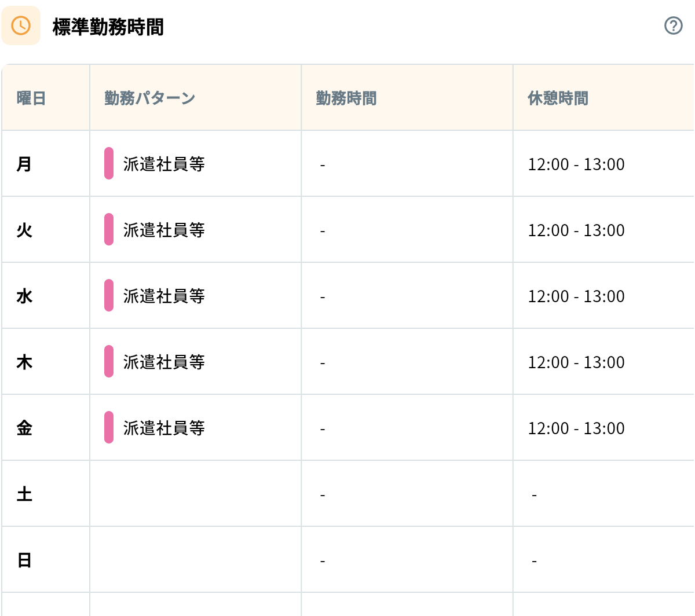Click break time 12:00 - 13:00 for 水
The width and height of the screenshot is (695, 616).
[x=576, y=296]
